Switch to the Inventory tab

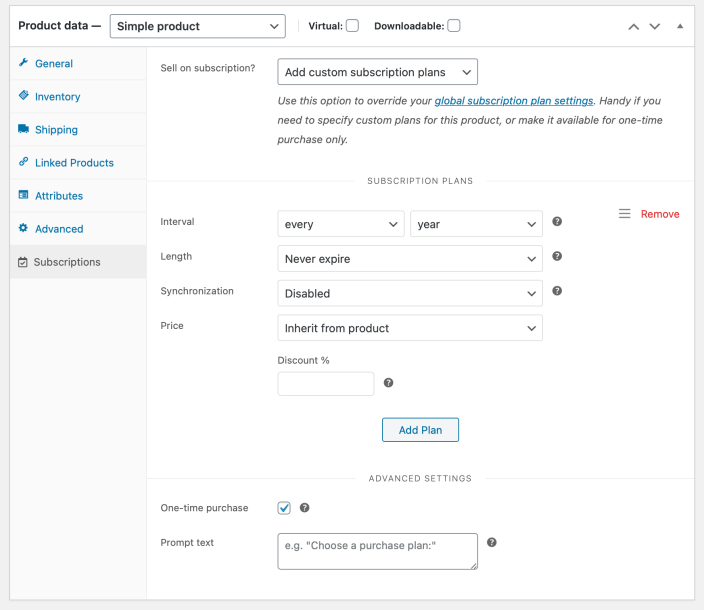pyautogui.click(x=57, y=97)
